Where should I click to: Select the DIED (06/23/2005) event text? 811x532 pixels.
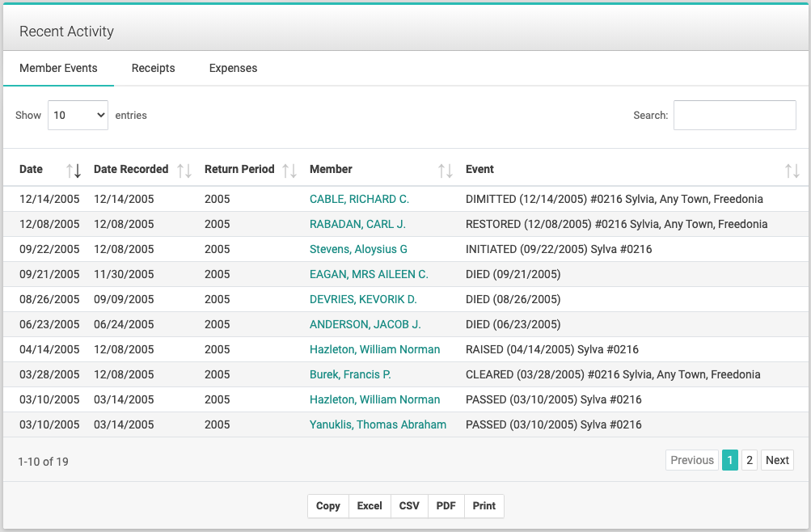click(513, 325)
